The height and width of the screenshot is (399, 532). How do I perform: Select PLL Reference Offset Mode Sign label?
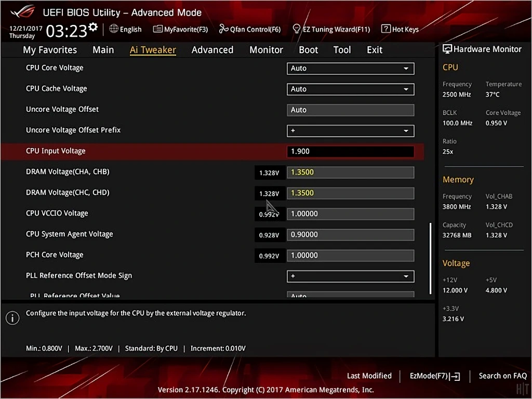click(79, 275)
